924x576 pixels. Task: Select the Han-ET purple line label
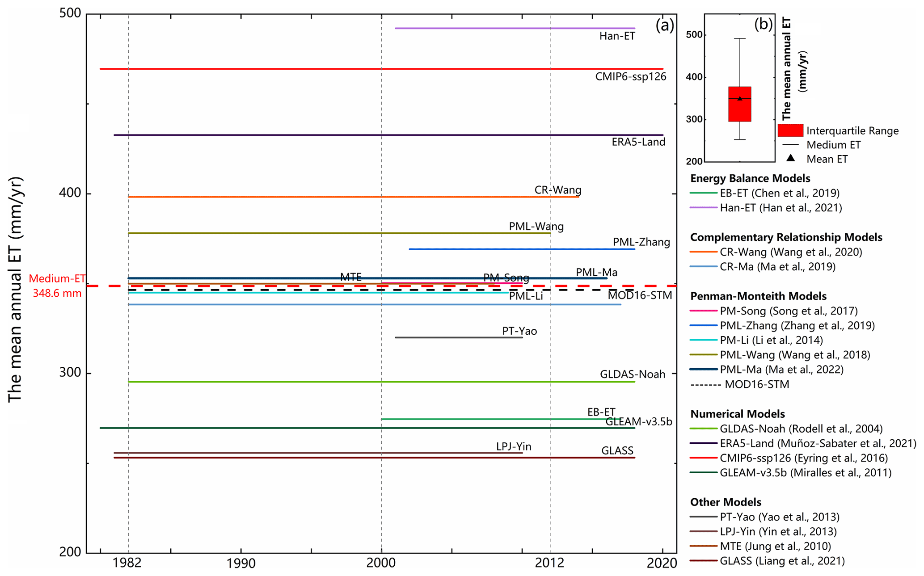click(617, 36)
